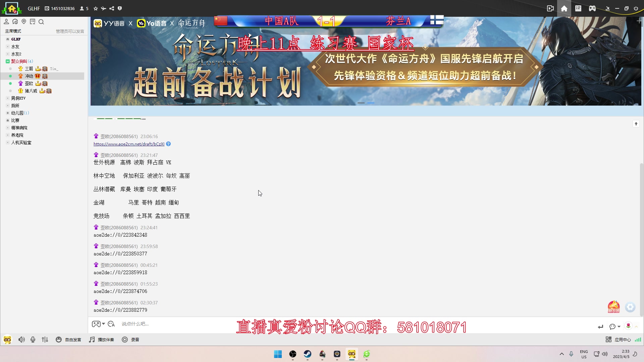Select the locked 比赛 channel
Screen dimensions: 644x362
point(15,120)
